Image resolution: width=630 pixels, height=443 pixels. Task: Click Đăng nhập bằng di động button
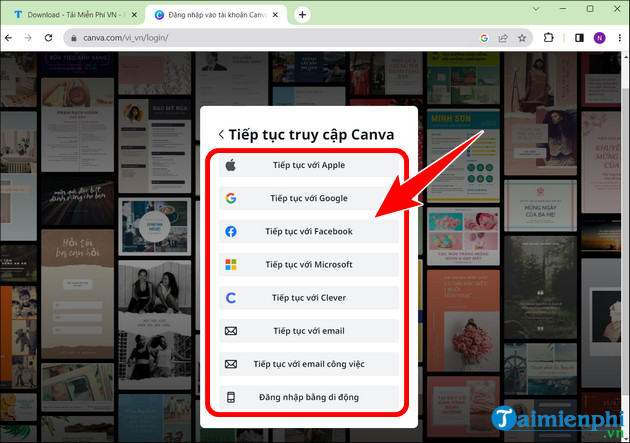[x=309, y=398]
